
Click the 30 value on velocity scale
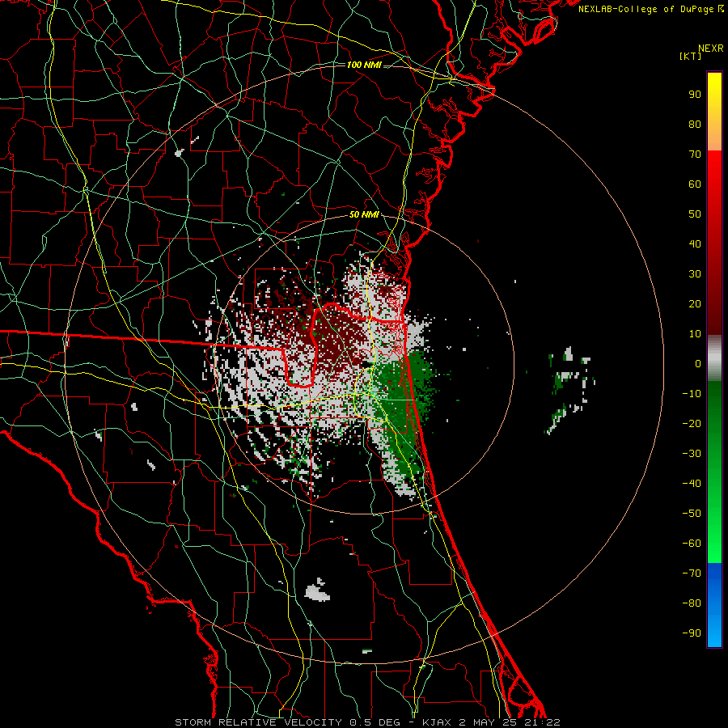[x=695, y=274]
